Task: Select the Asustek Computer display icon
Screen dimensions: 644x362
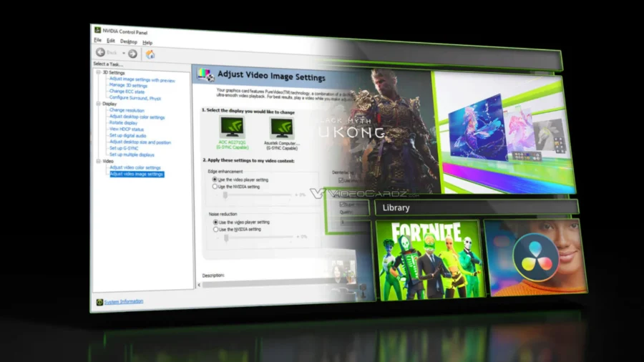Action: (x=281, y=127)
